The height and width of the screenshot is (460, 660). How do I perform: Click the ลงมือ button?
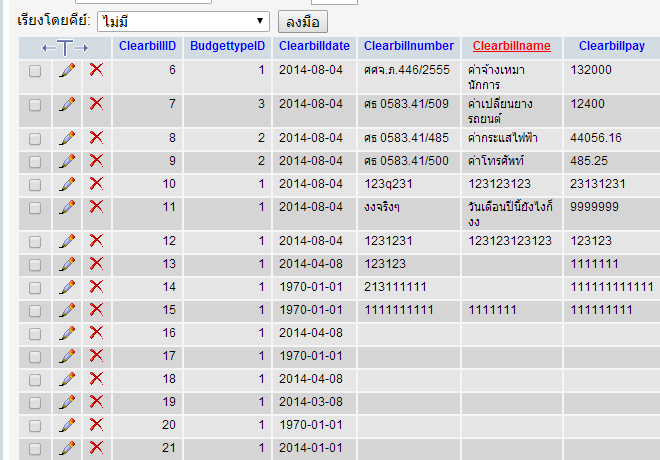click(x=303, y=22)
